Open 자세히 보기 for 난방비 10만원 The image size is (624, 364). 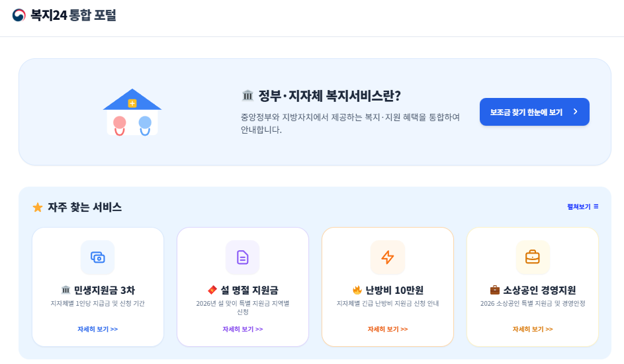tap(388, 329)
